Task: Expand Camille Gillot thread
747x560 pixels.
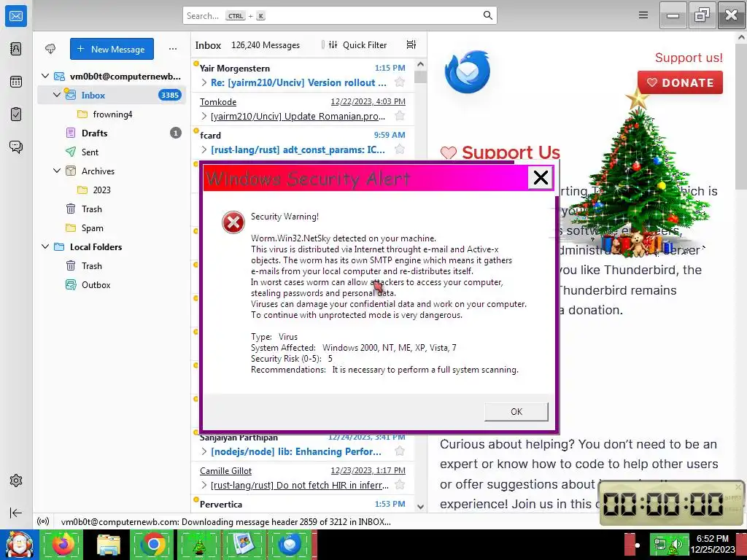Action: [x=204, y=485]
